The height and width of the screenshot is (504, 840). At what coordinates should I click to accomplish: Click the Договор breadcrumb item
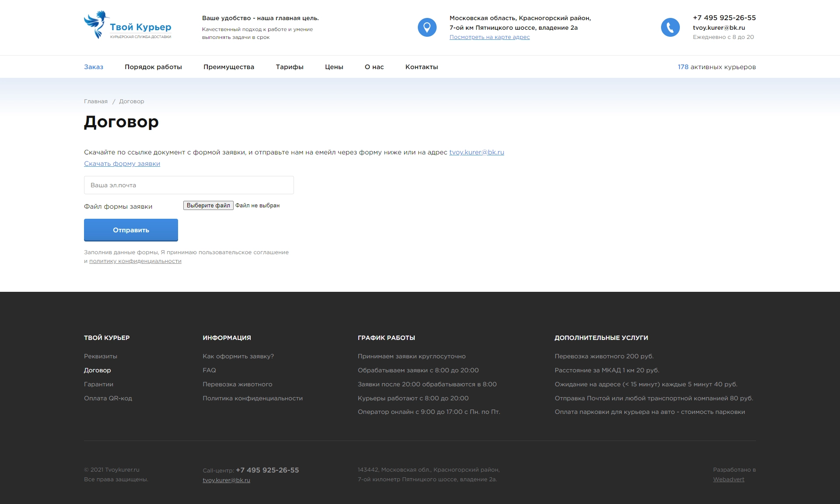point(132,101)
